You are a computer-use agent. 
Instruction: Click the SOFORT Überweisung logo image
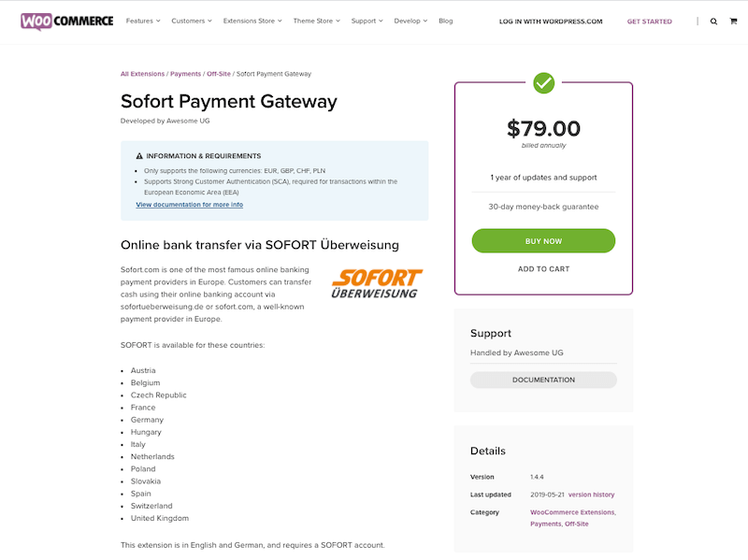(377, 284)
